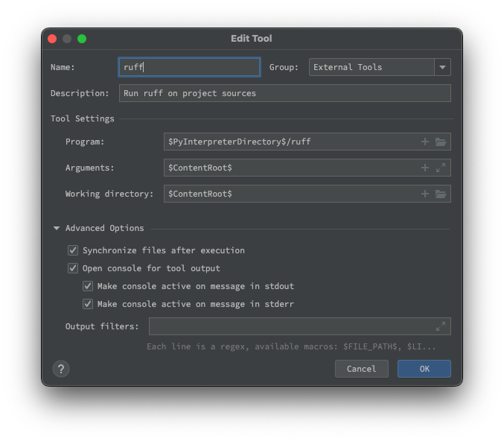Browse for program file folder icon

coord(441,142)
